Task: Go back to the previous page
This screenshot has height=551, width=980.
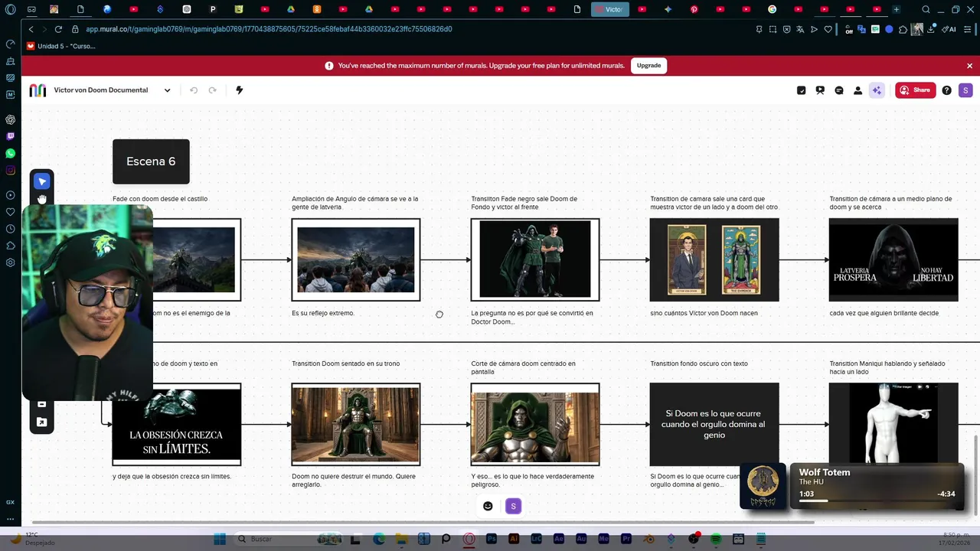Action: 31,29
